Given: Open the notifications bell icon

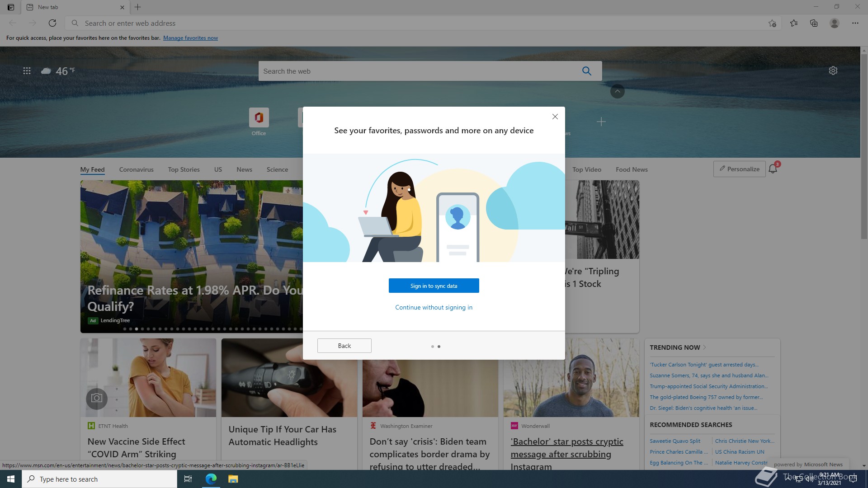Looking at the screenshot, I should click(773, 169).
